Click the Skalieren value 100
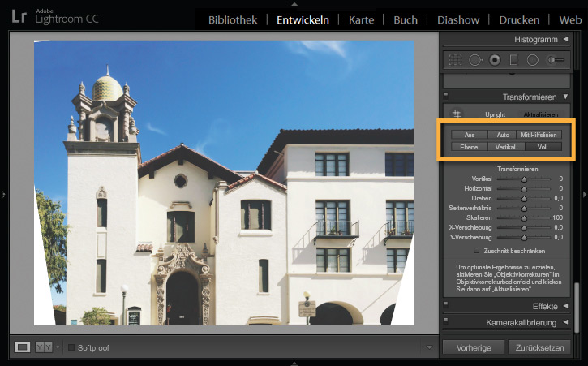Viewport: 588px width, 366px height. click(x=557, y=217)
